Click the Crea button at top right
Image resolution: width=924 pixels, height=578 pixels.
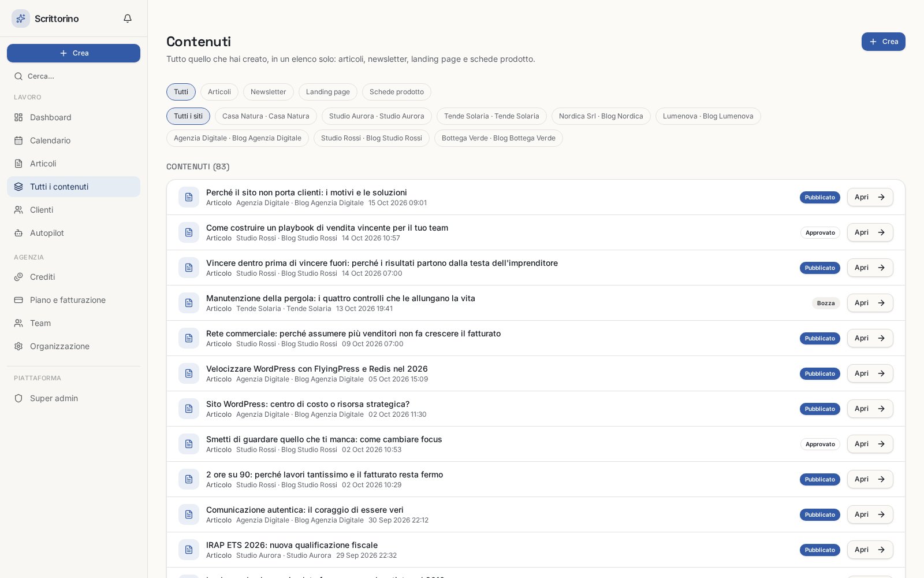click(x=884, y=42)
